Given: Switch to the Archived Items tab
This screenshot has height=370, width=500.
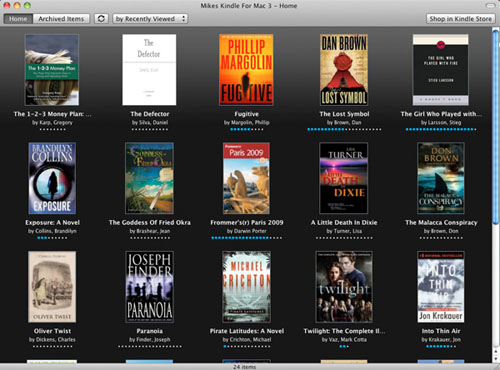Looking at the screenshot, I should [61, 19].
